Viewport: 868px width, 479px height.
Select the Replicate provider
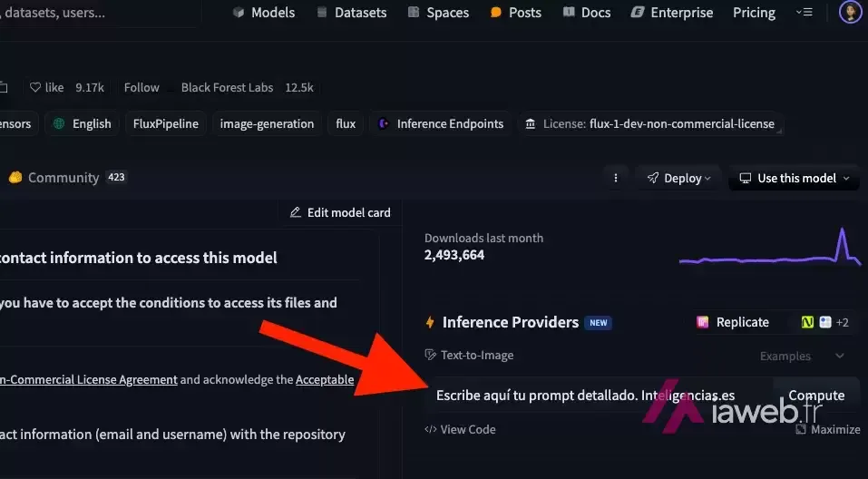click(733, 322)
